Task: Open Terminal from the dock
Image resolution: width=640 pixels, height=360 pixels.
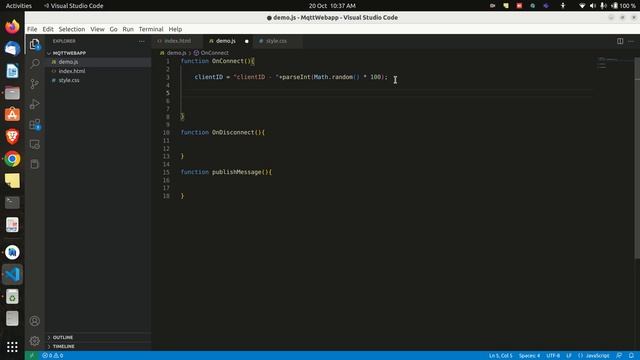Action: [x=12, y=202]
